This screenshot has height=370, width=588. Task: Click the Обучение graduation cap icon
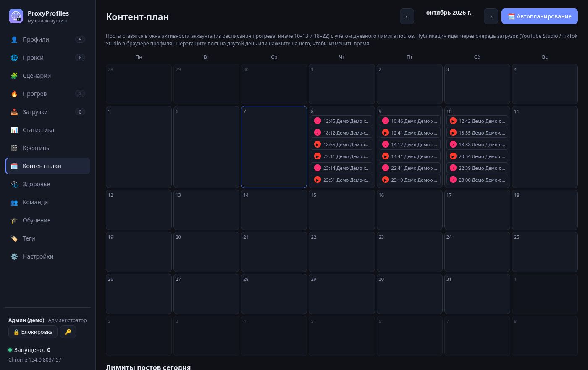point(14,220)
